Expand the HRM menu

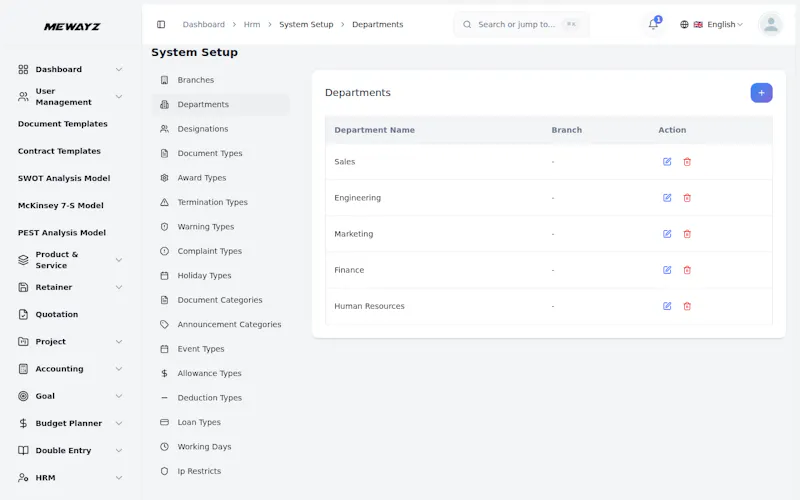pyautogui.click(x=70, y=478)
